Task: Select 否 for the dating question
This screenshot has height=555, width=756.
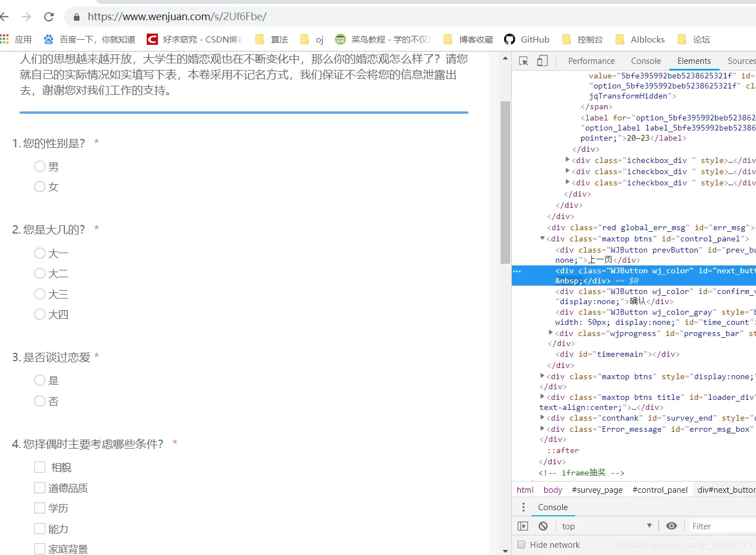Action: click(40, 401)
